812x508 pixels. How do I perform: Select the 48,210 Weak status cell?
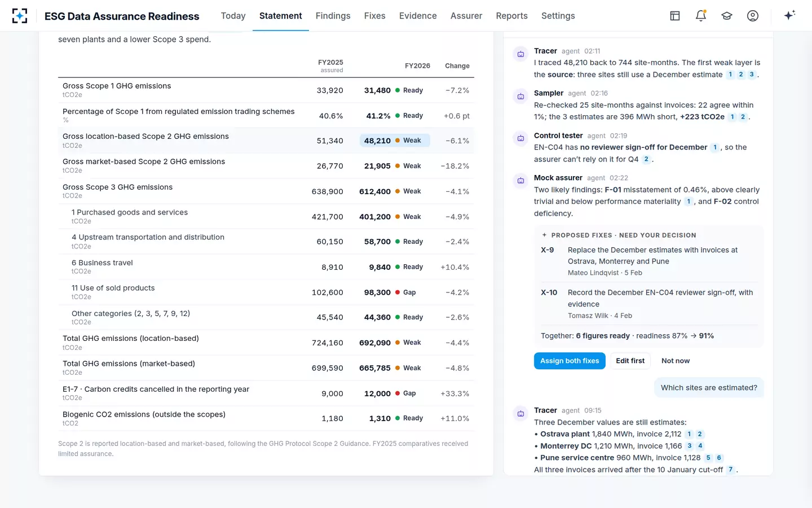coord(395,141)
